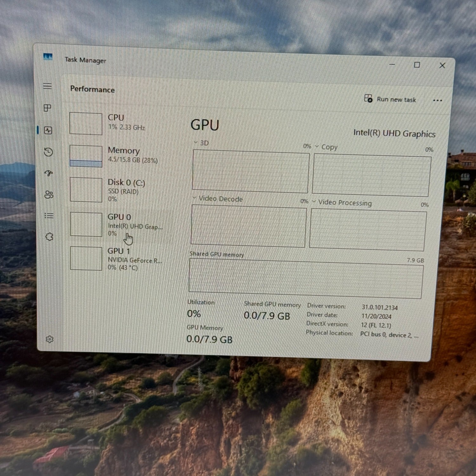Open the hamburger navigation menu
The image size is (476, 476).
[x=47, y=86]
